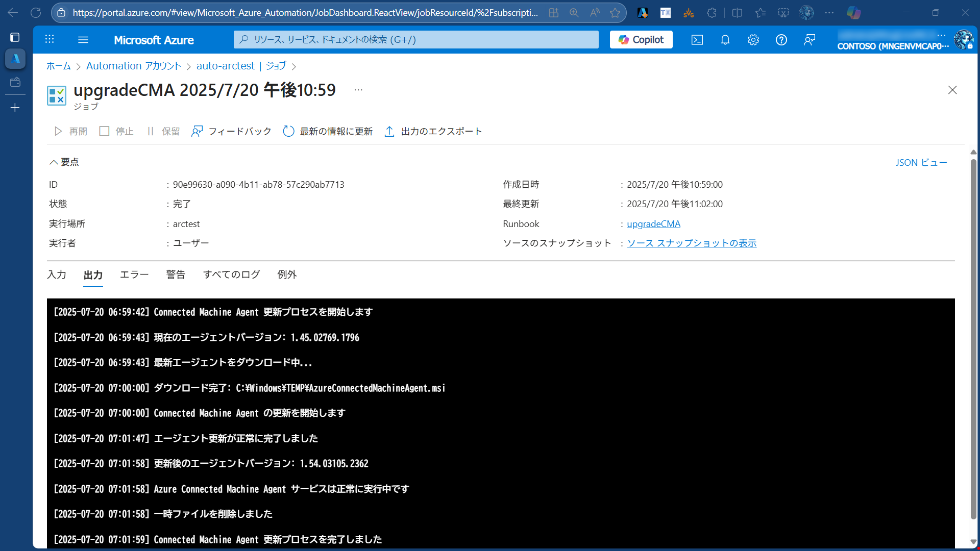Screen dimensions: 980x551
Task: Open Azure Copilot
Action: pos(641,39)
